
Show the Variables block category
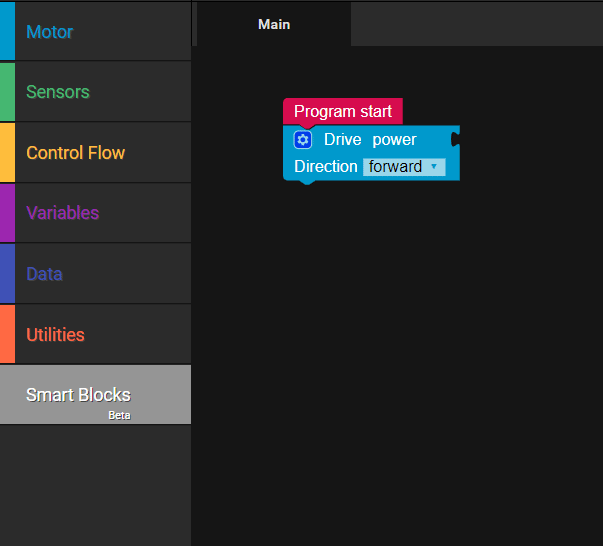(63, 213)
